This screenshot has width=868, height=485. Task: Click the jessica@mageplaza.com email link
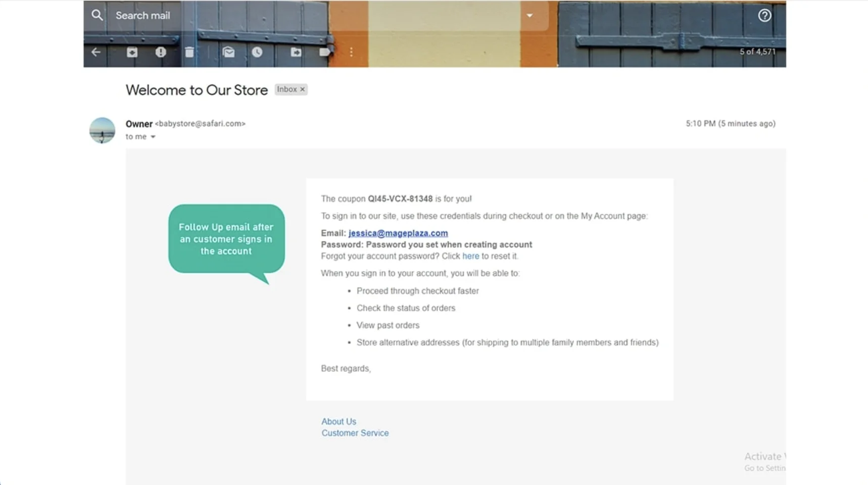coord(398,233)
